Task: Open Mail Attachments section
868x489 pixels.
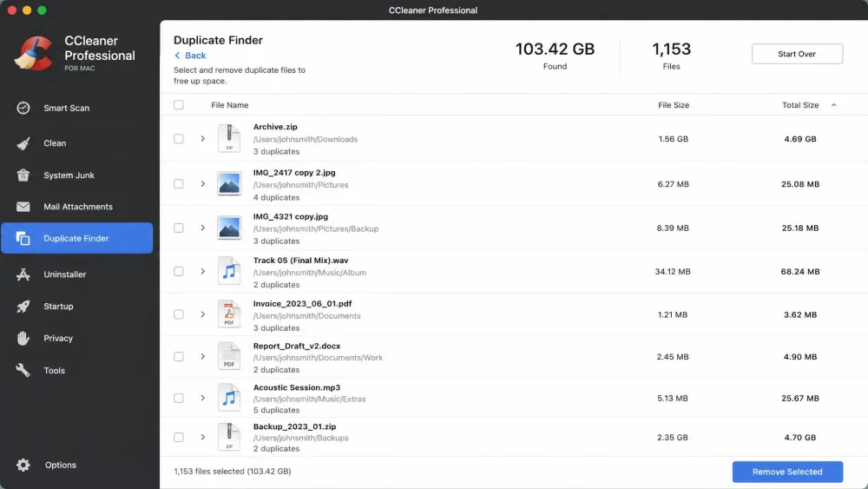Action: tap(77, 207)
